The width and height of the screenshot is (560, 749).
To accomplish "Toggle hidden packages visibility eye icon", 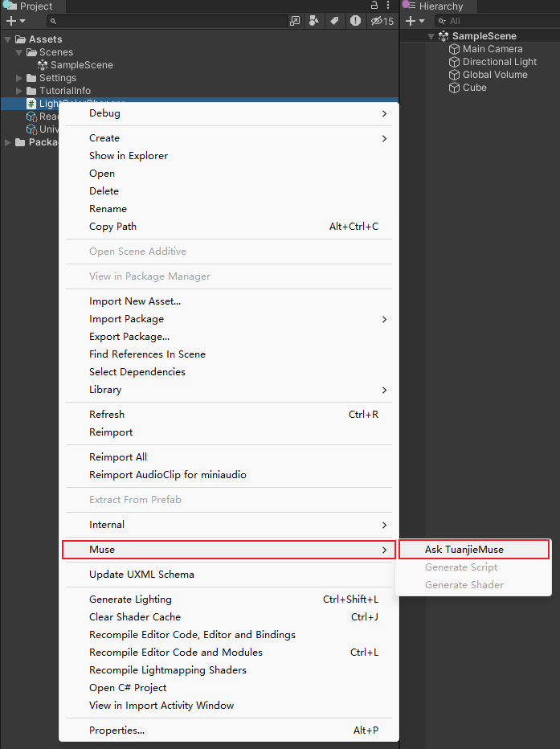I will tap(382, 21).
